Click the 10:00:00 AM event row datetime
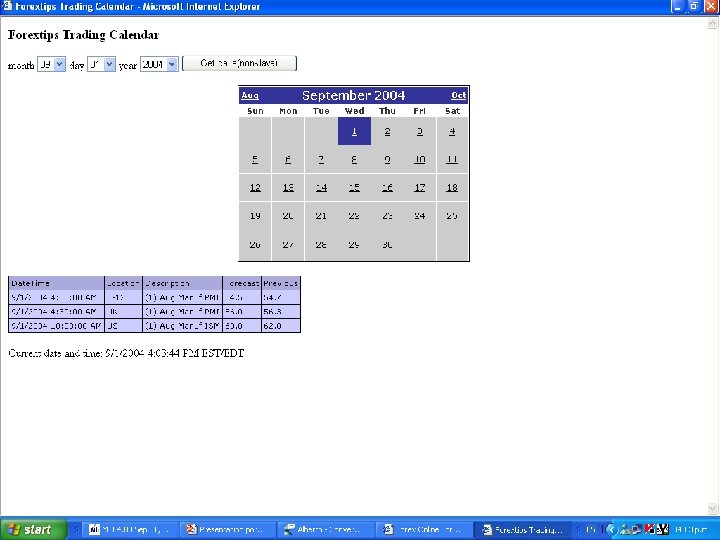 click(56, 326)
